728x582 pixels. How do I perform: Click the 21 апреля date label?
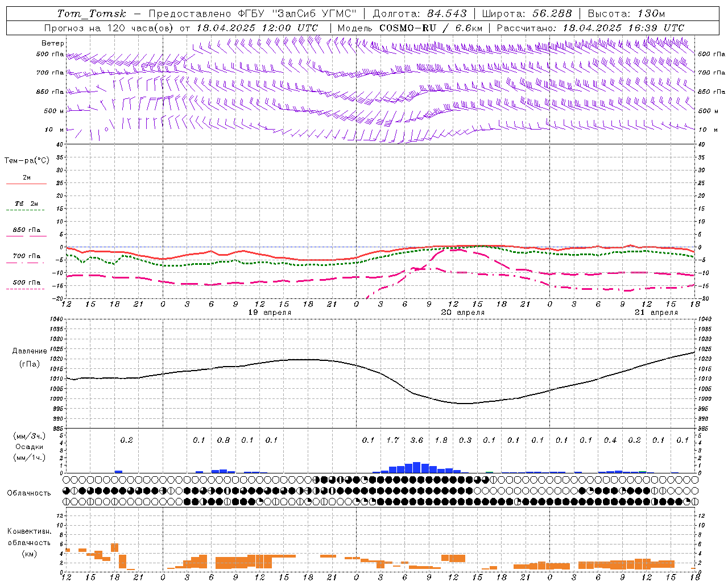tap(656, 313)
